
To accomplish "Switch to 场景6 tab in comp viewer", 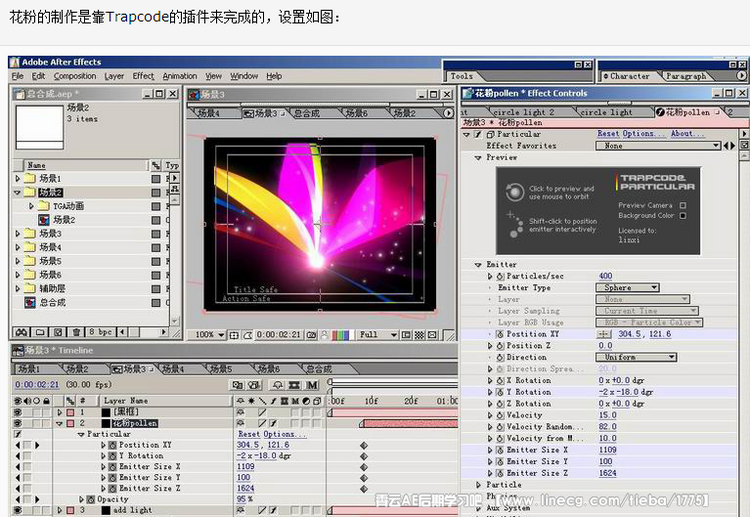I will [x=357, y=113].
